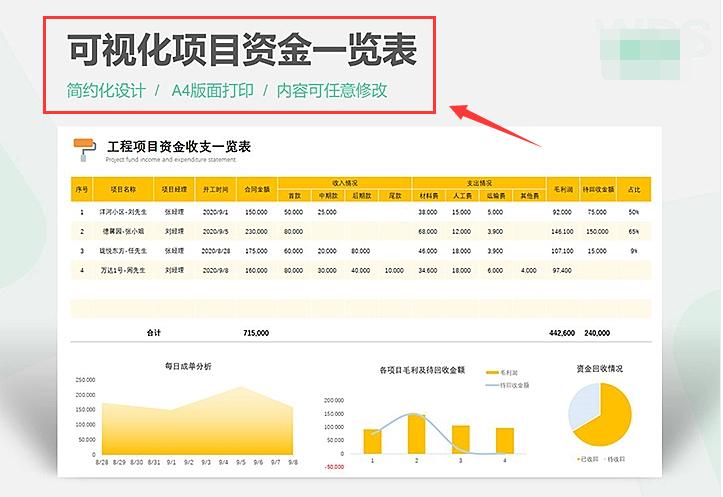Image resolution: width=723 pixels, height=497 pixels.
Task: Click the 毛利润 legend entry
Action: coord(503,373)
